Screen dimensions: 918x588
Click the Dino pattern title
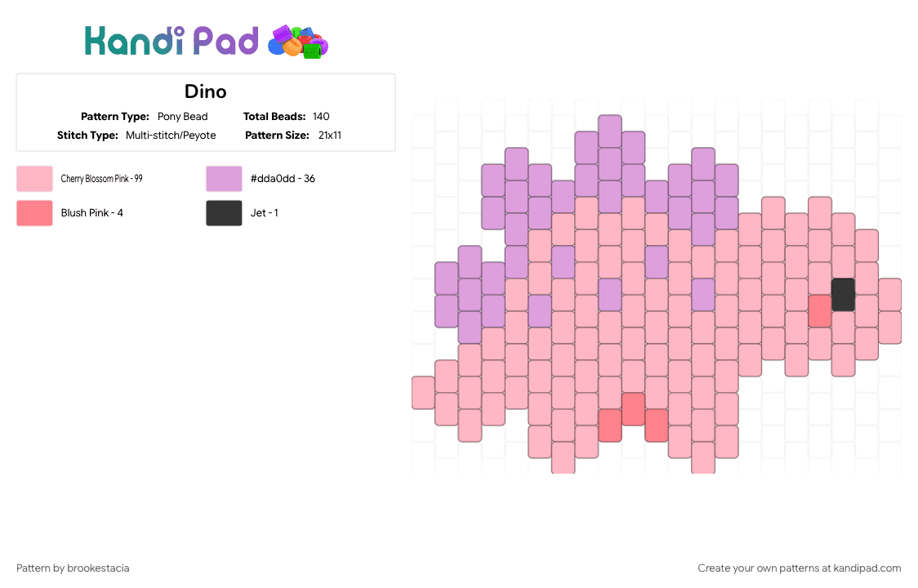pos(206,91)
